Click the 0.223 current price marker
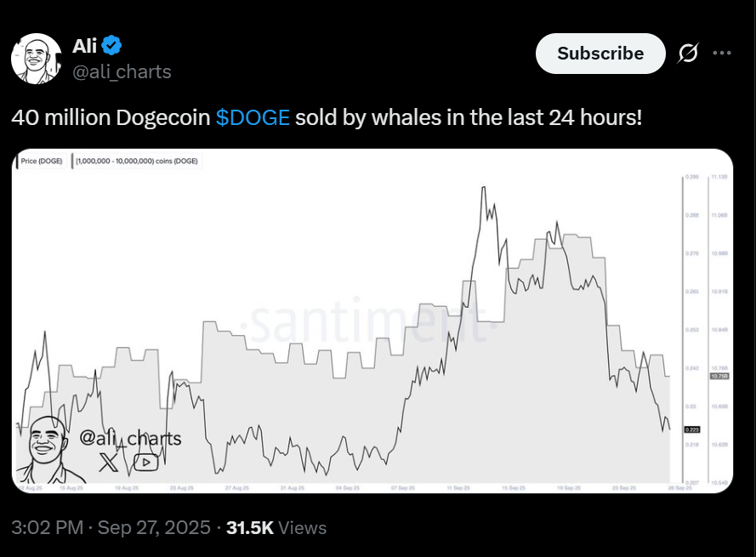 pos(691,429)
